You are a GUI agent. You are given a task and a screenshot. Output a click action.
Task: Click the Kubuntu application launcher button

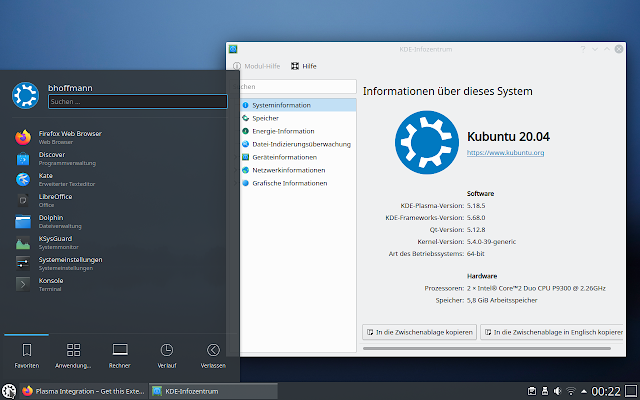tap(8, 391)
